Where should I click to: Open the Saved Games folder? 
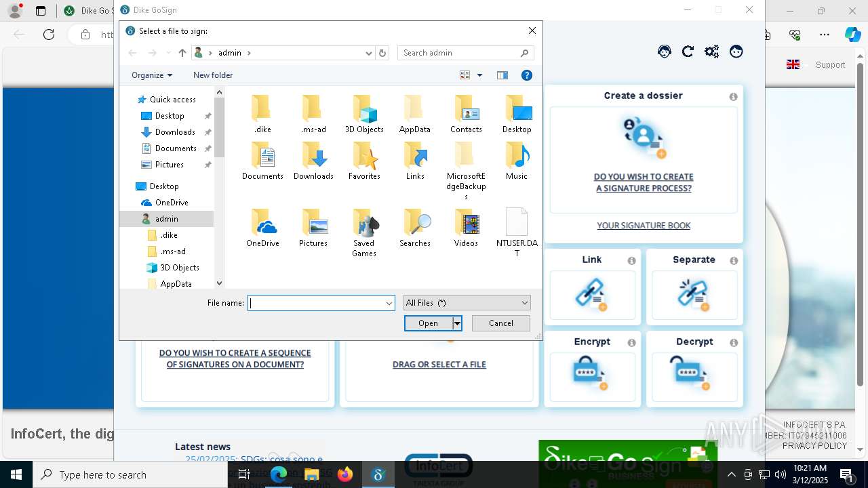click(x=364, y=232)
